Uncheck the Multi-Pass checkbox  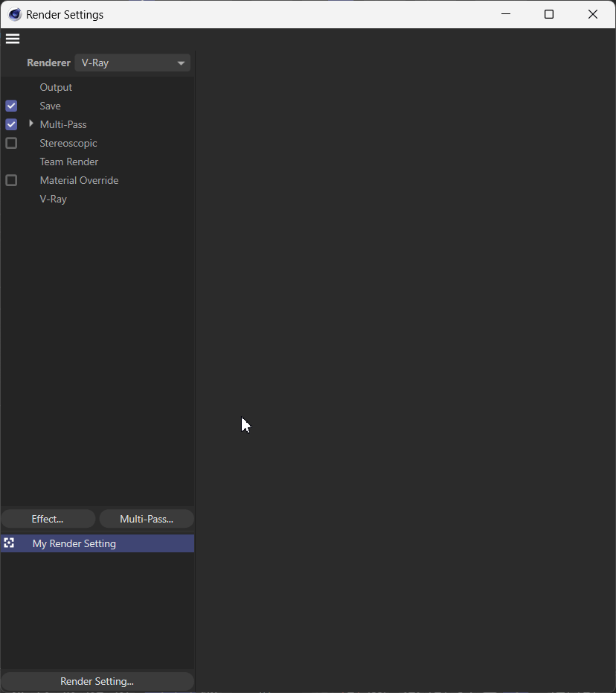(11, 124)
